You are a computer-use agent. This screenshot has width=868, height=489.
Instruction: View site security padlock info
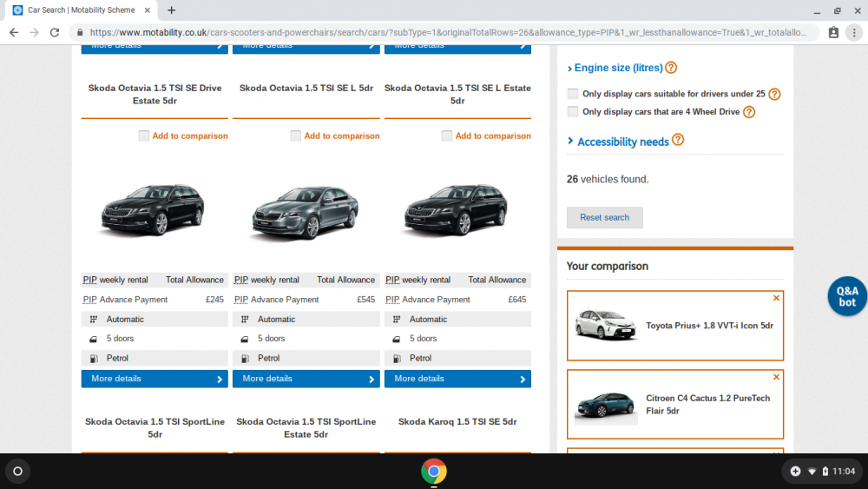pyautogui.click(x=80, y=33)
